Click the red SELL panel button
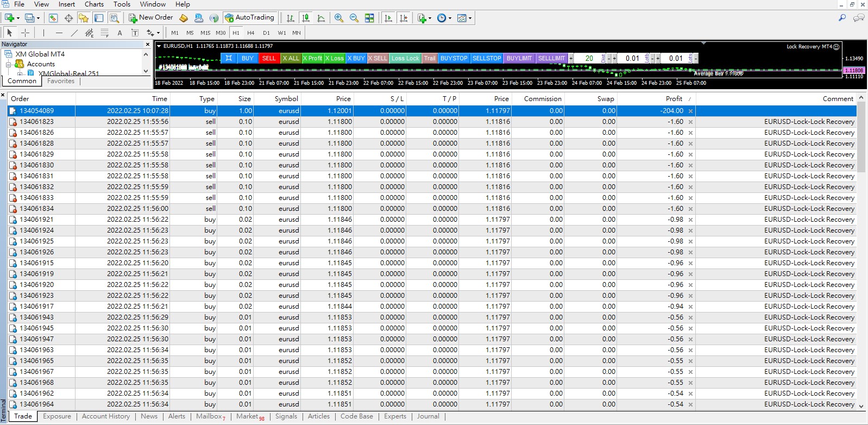Screen dimensions: 868x425 coord(269,58)
